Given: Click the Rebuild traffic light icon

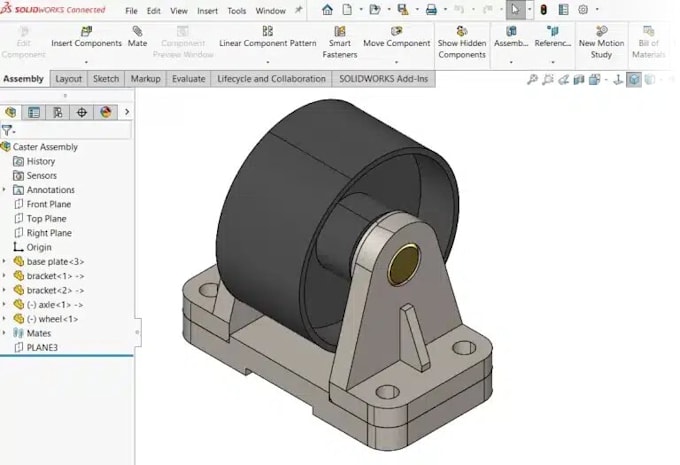Looking at the screenshot, I should coord(543,10).
